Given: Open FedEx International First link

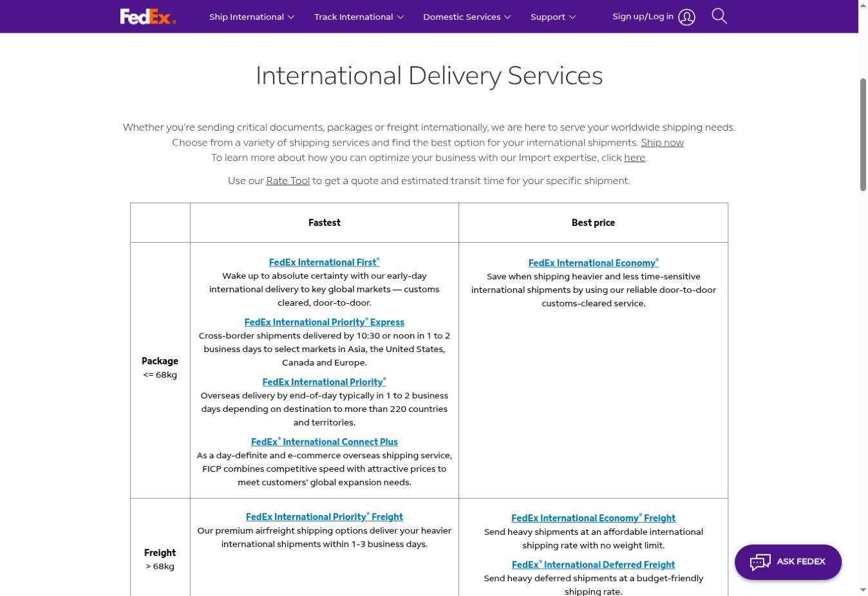Looking at the screenshot, I should coord(325,262).
